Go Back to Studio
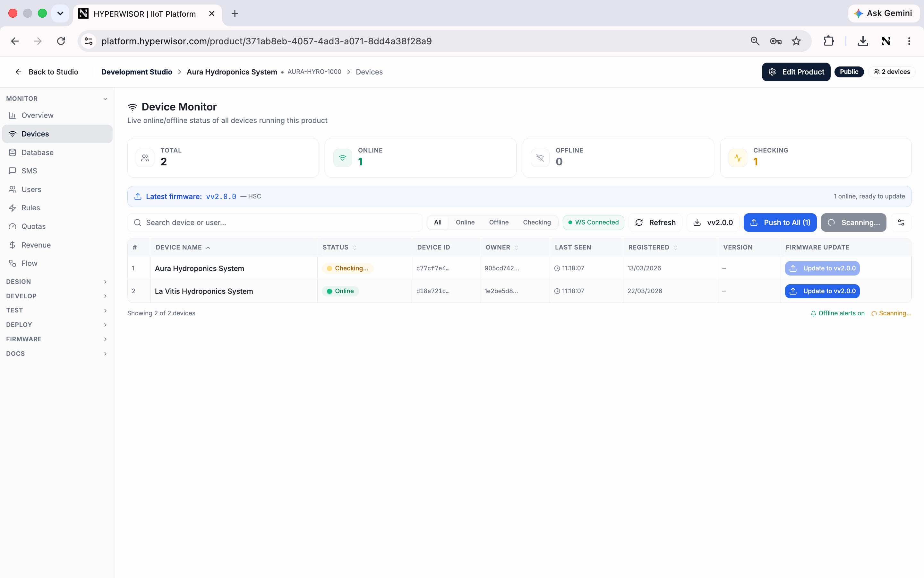The height and width of the screenshot is (578, 924). (47, 72)
